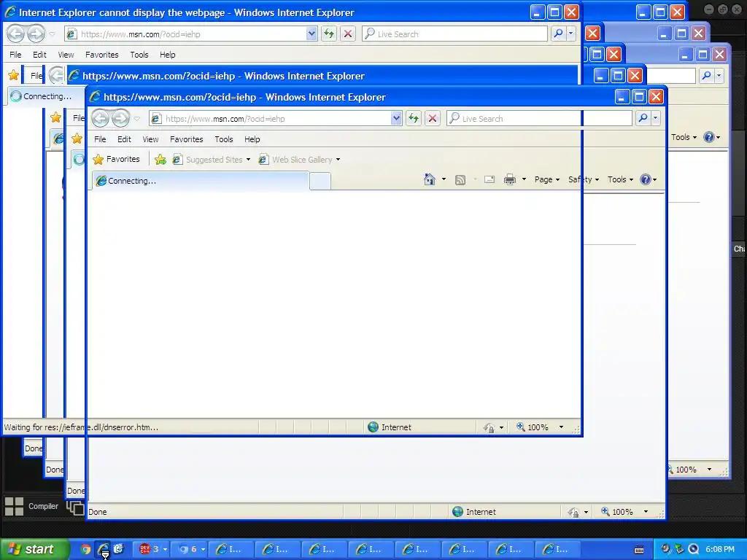This screenshot has height=560, width=747.
Task: Click Stop icon in 'cannot display the webpage' window
Action: pyautogui.click(x=348, y=34)
